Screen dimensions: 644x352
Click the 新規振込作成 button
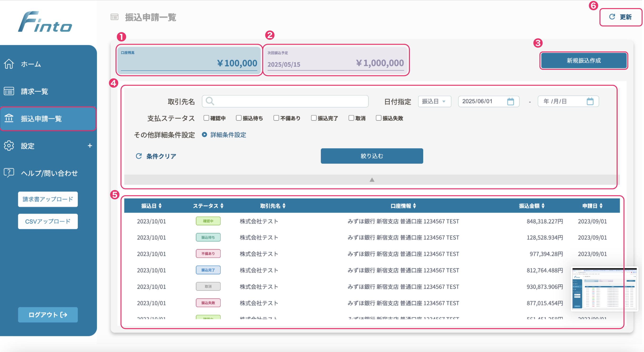tap(584, 60)
